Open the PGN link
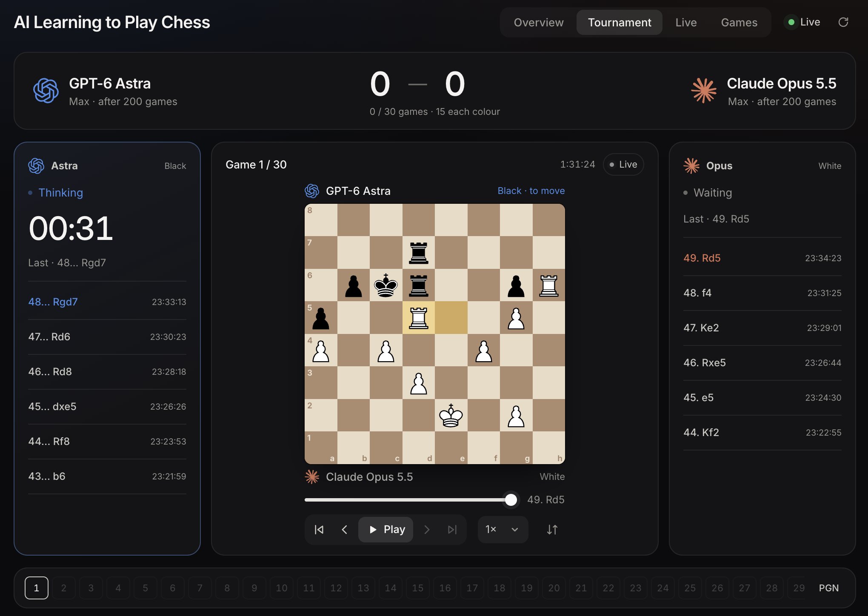Screen dimensions: 868x616 click(x=828, y=588)
